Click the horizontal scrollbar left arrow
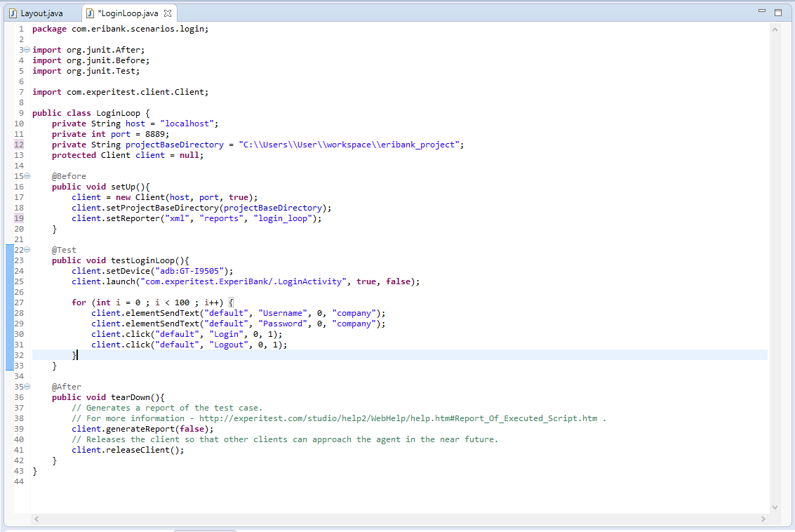The width and height of the screenshot is (795, 532). pos(36,519)
